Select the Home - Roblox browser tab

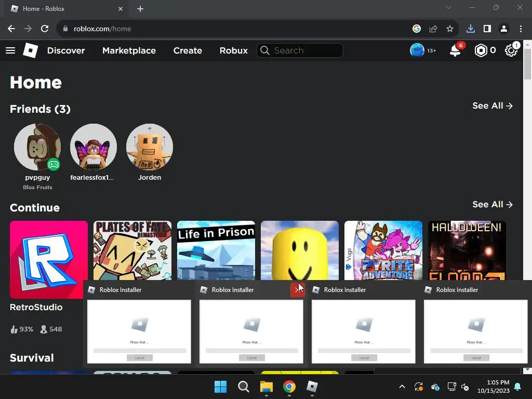[x=66, y=9]
